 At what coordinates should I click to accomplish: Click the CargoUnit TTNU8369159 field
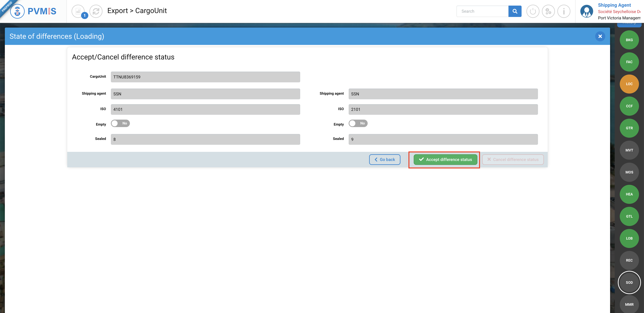205,77
